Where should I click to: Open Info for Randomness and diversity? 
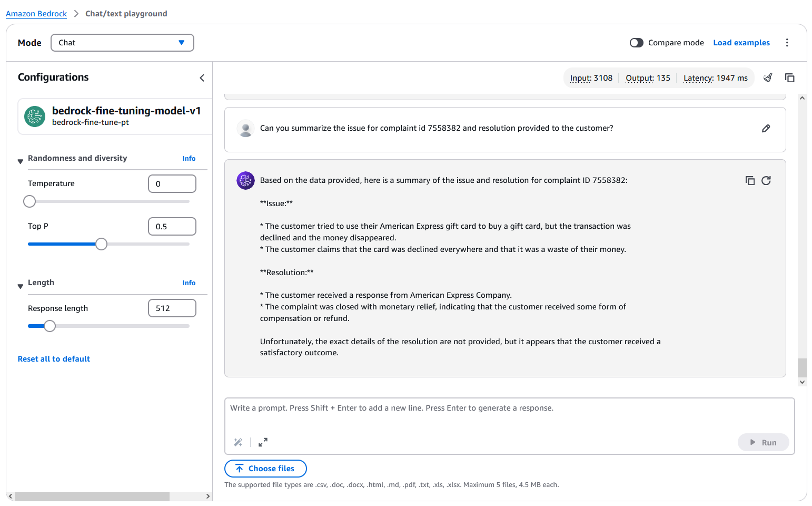[x=189, y=159]
